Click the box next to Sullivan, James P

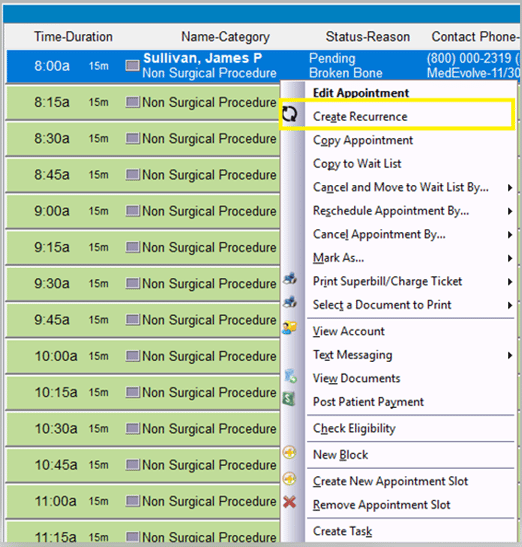[132, 66]
